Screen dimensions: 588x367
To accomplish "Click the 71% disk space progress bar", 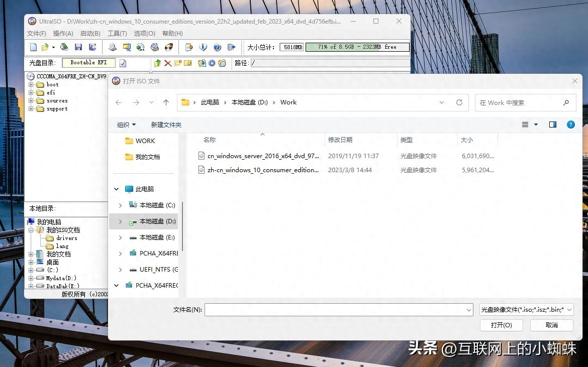I will (357, 47).
